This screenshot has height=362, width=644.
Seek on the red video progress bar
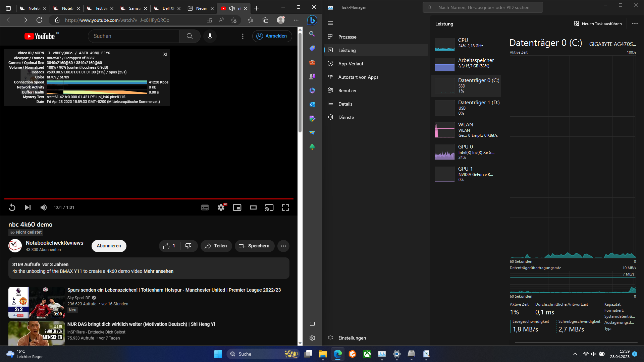pyautogui.click(x=149, y=199)
